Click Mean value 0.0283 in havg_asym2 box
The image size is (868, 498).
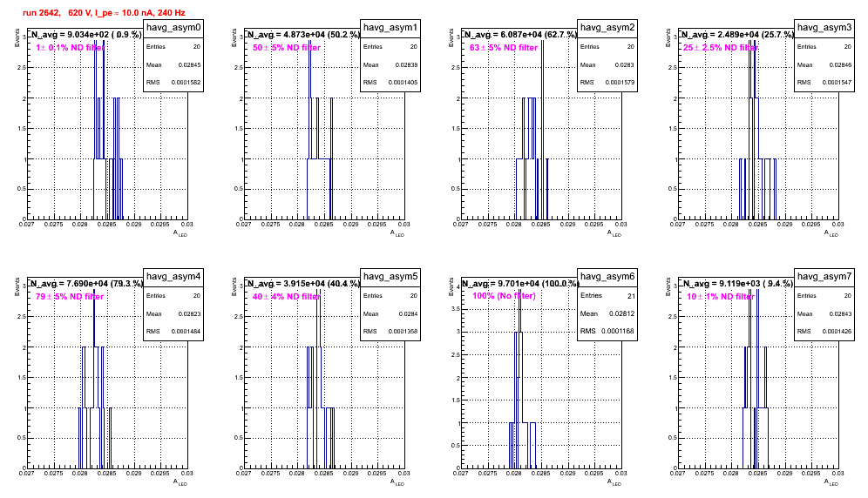(625, 65)
